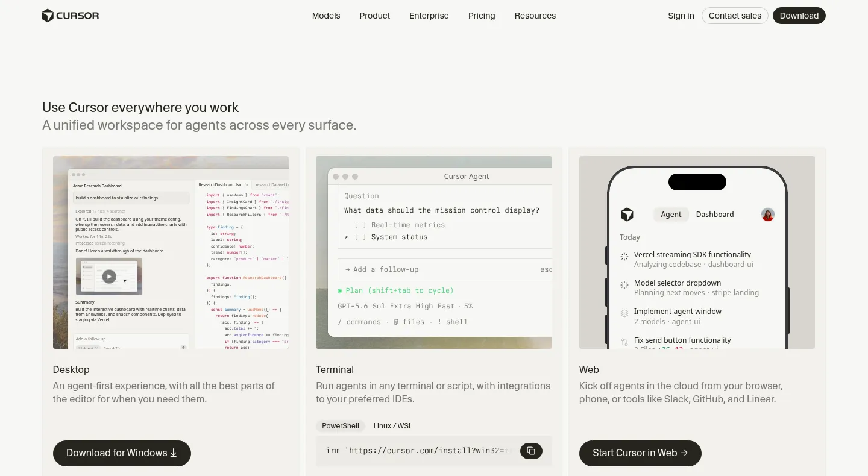Click the spinner icon beside Model selector dropdown
Image resolution: width=868 pixels, height=476 pixels.
click(x=624, y=285)
